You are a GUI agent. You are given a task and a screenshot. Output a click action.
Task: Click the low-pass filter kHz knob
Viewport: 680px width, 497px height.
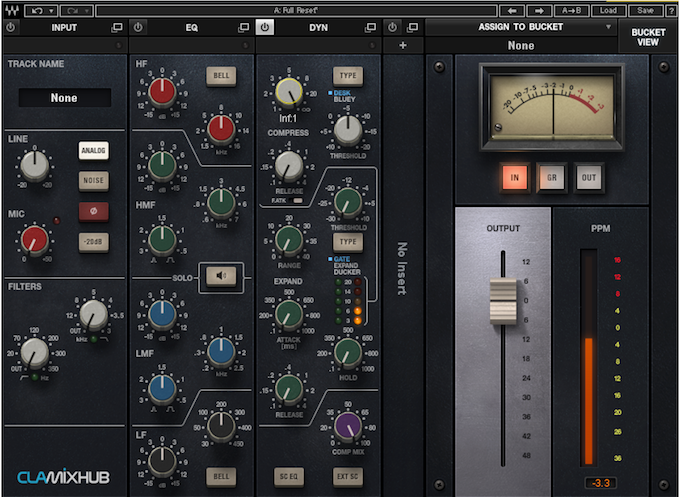94,314
